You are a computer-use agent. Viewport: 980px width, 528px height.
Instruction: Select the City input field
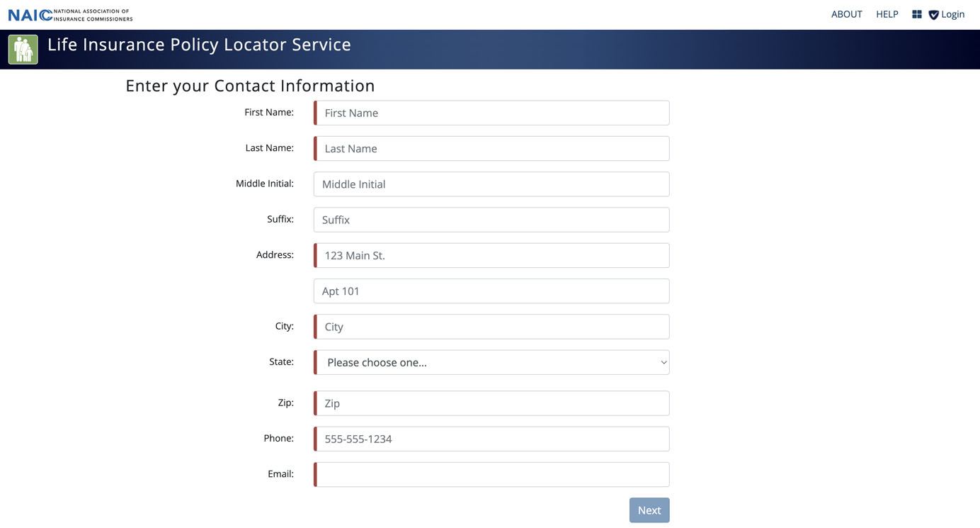click(491, 327)
